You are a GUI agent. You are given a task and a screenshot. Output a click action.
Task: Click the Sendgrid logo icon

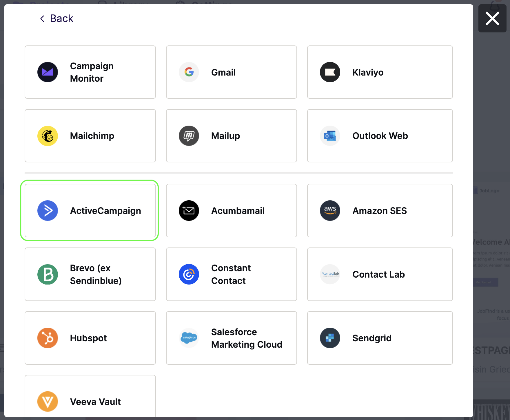tap(330, 338)
